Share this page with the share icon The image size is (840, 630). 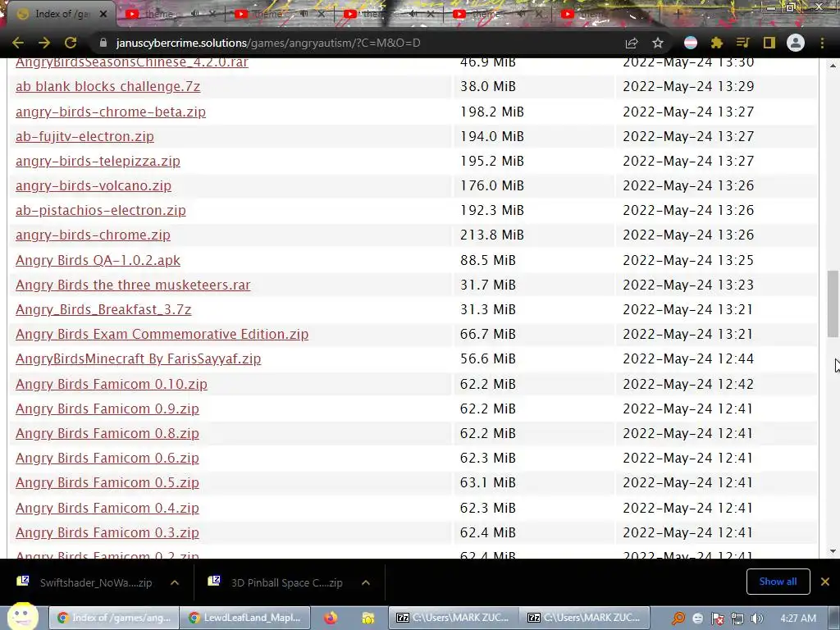point(632,43)
